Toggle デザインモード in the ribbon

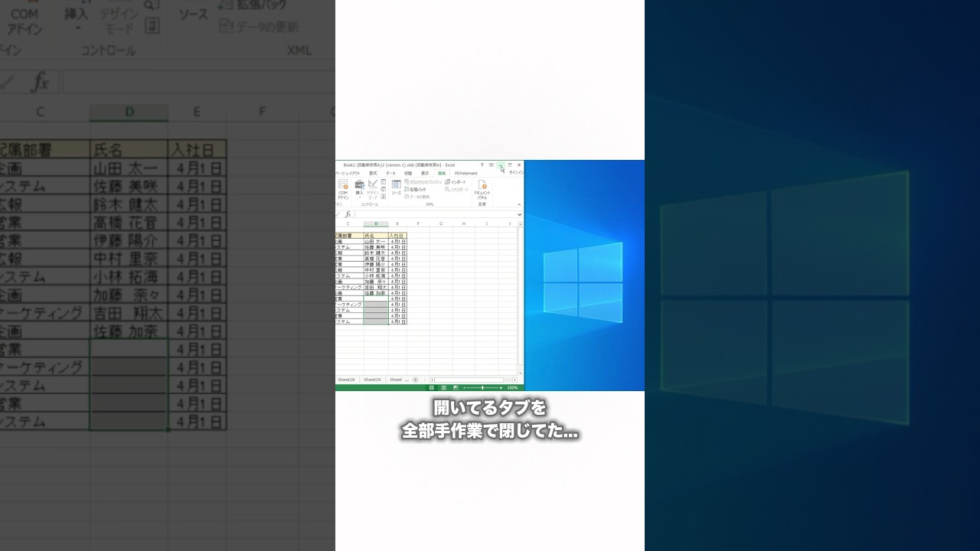373,190
